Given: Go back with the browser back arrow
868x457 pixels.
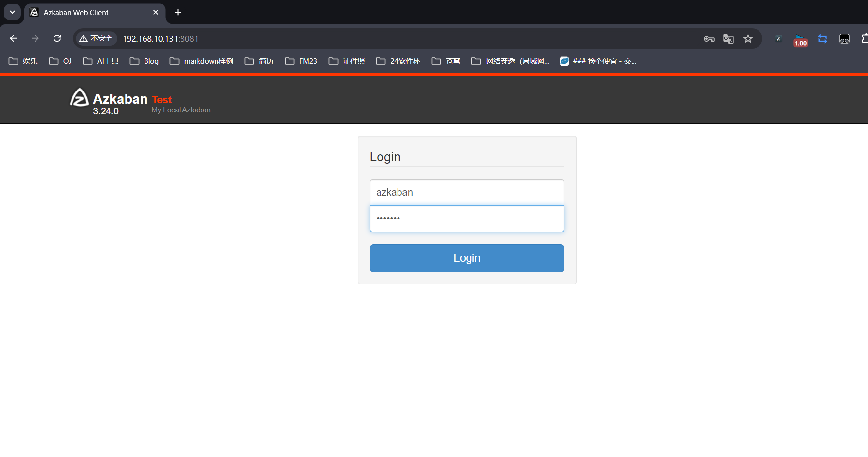Looking at the screenshot, I should pos(13,38).
